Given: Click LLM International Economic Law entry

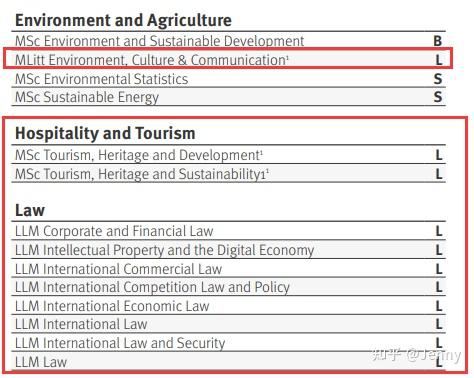Looking at the screenshot, I should click(x=228, y=306).
